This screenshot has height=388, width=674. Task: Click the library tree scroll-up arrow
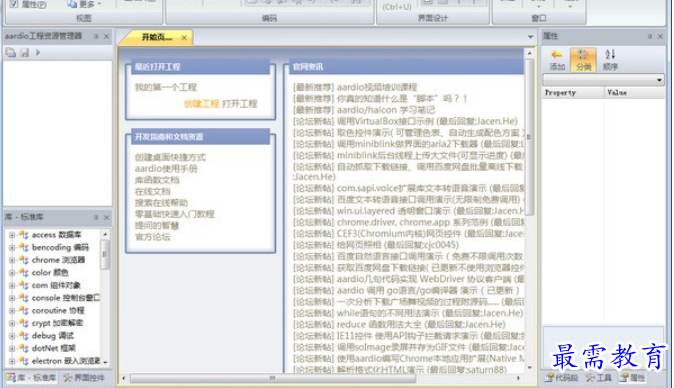click(105, 235)
